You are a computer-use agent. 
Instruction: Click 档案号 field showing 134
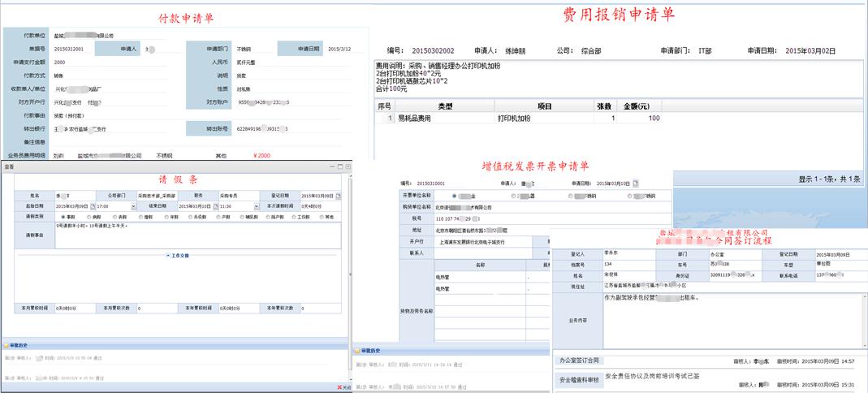point(628,265)
